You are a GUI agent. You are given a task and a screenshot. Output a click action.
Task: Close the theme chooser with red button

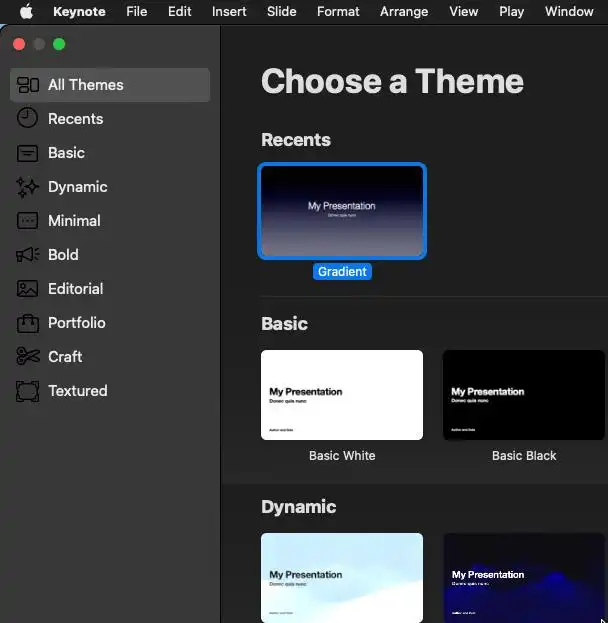[x=19, y=44]
